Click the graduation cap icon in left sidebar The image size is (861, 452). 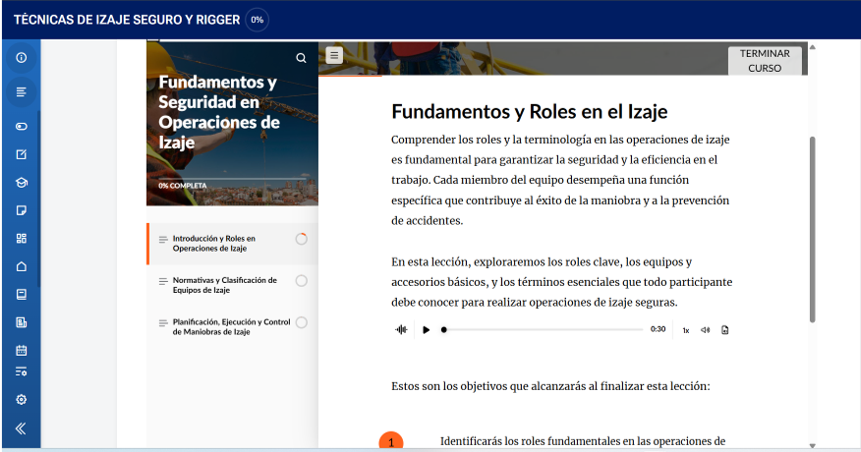pyautogui.click(x=21, y=183)
